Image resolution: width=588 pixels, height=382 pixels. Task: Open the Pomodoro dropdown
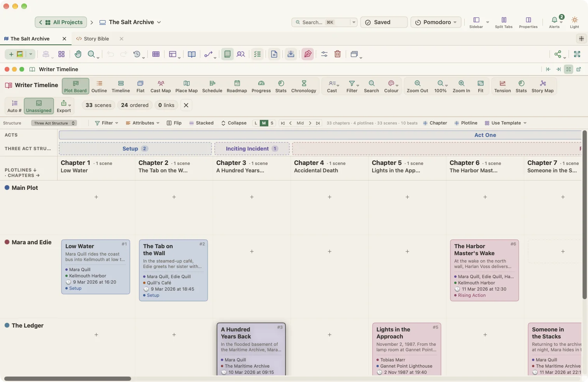[x=436, y=22]
